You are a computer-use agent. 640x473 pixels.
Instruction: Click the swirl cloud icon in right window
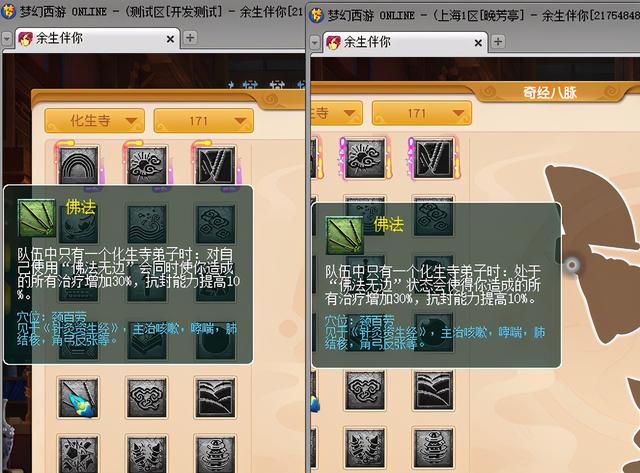(365, 391)
